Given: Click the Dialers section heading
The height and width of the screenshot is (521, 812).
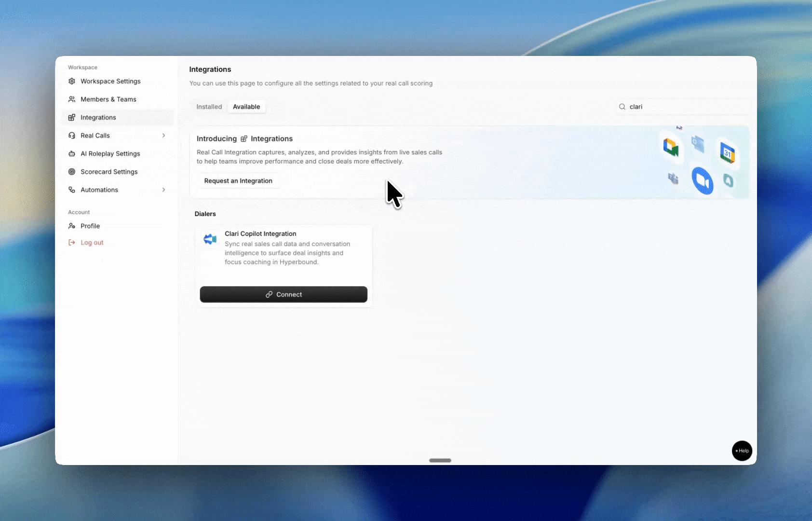Looking at the screenshot, I should (x=205, y=214).
